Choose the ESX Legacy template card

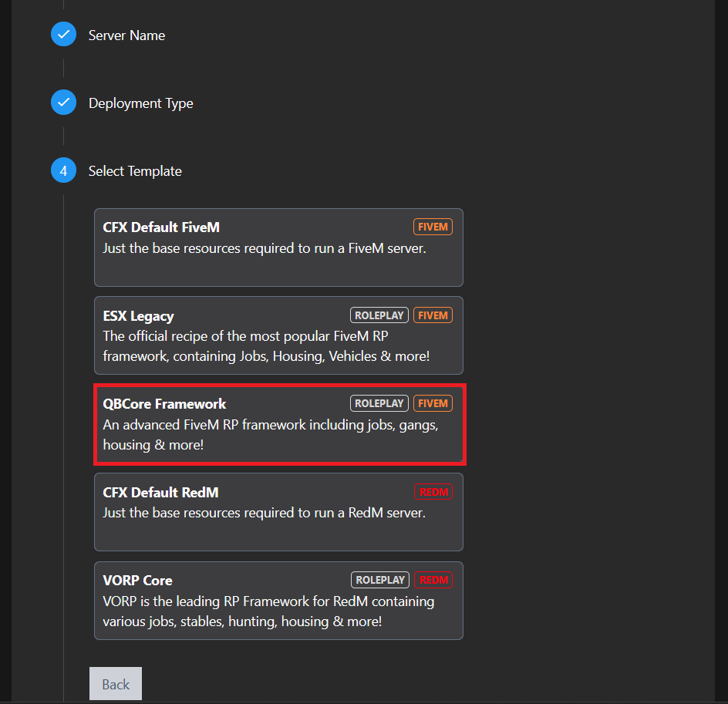[278, 335]
